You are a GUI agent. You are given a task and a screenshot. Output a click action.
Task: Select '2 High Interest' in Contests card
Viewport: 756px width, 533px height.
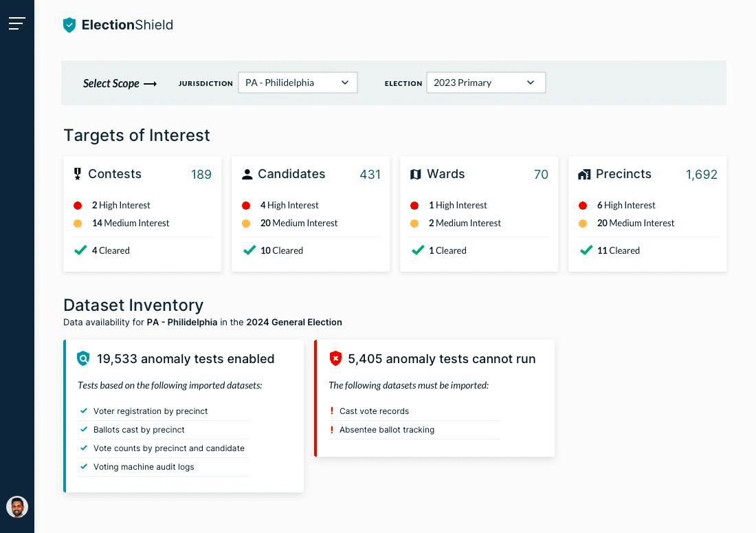point(121,205)
